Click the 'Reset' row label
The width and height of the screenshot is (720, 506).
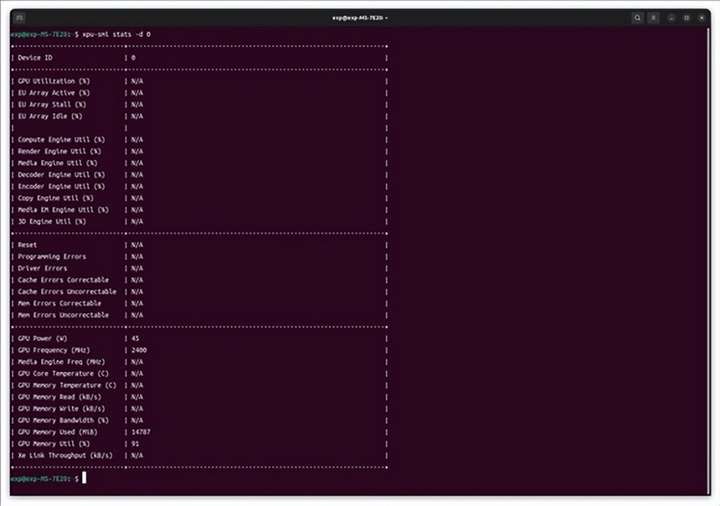27,245
